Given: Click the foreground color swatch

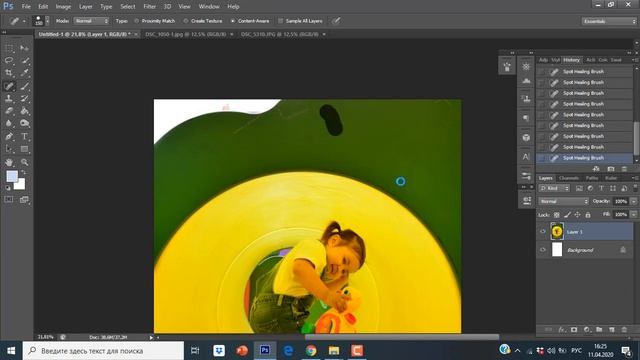Looking at the screenshot, I should pyautogui.click(x=12, y=176).
